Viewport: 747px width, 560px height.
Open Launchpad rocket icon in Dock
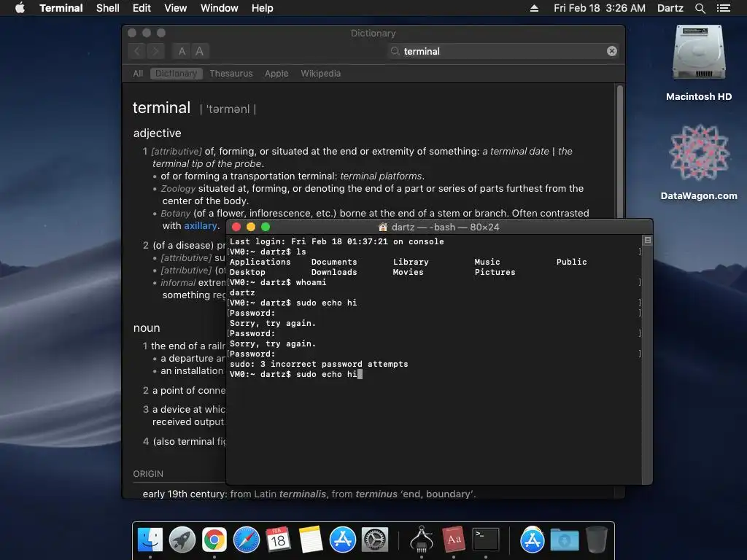pyautogui.click(x=182, y=540)
